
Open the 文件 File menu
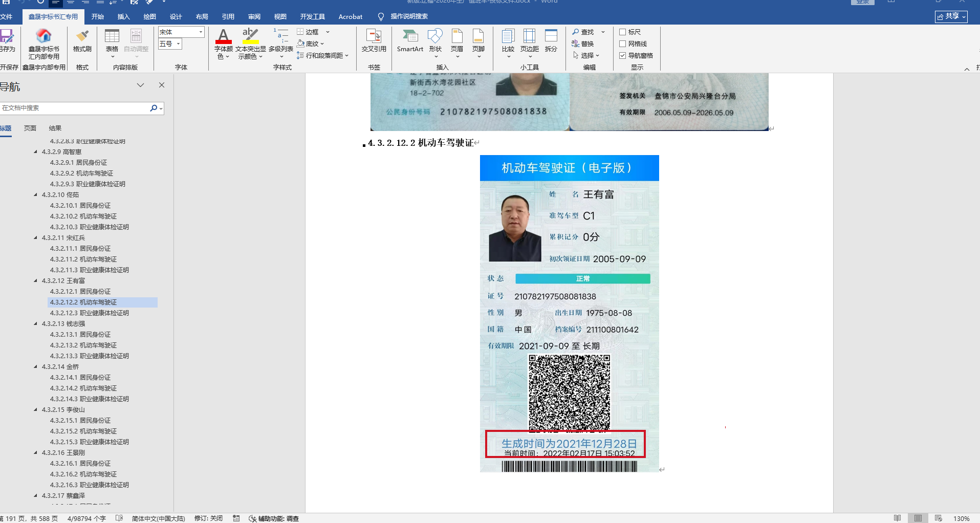[x=6, y=16]
